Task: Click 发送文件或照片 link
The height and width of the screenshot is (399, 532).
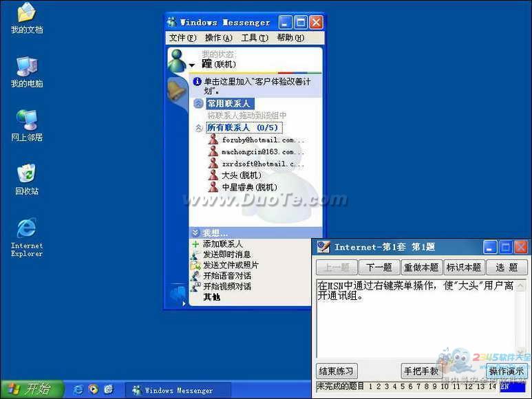Action: click(x=231, y=265)
